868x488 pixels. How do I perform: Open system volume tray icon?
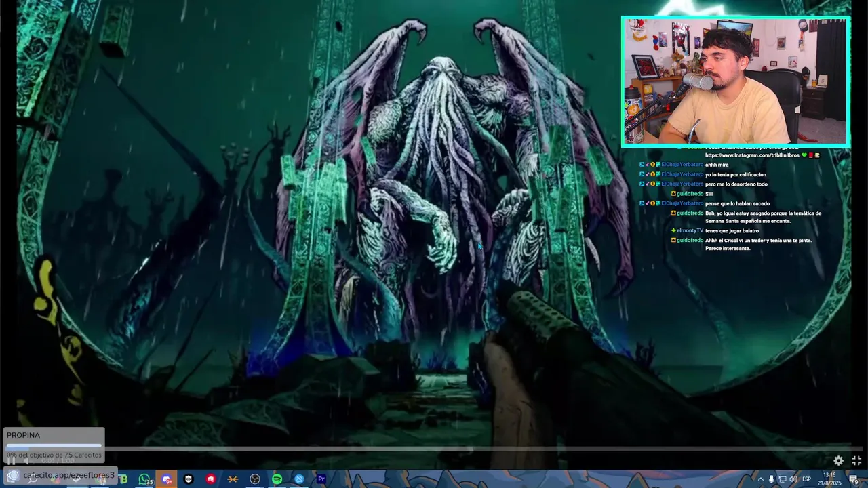pos(793,479)
